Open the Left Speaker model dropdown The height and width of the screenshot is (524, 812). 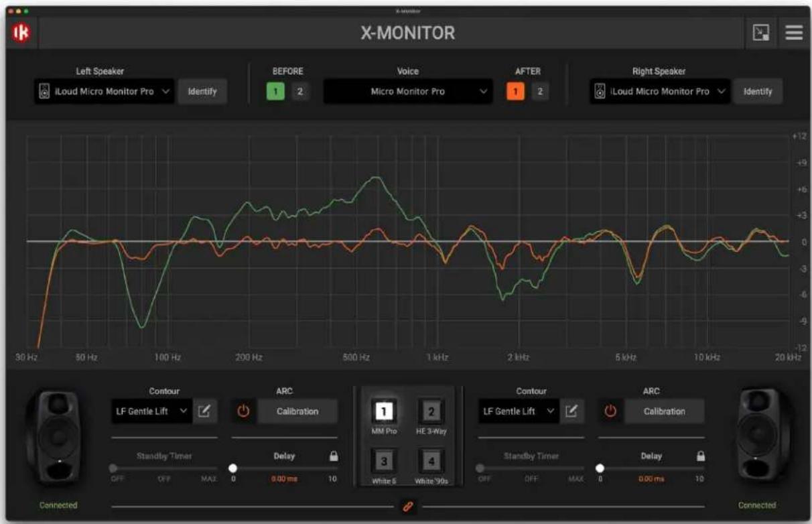click(x=105, y=92)
